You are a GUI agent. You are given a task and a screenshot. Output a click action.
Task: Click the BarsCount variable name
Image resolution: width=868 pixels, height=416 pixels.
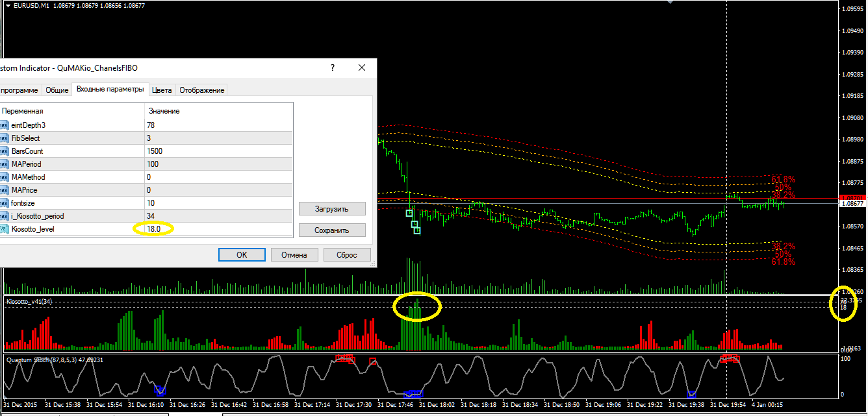(27, 151)
